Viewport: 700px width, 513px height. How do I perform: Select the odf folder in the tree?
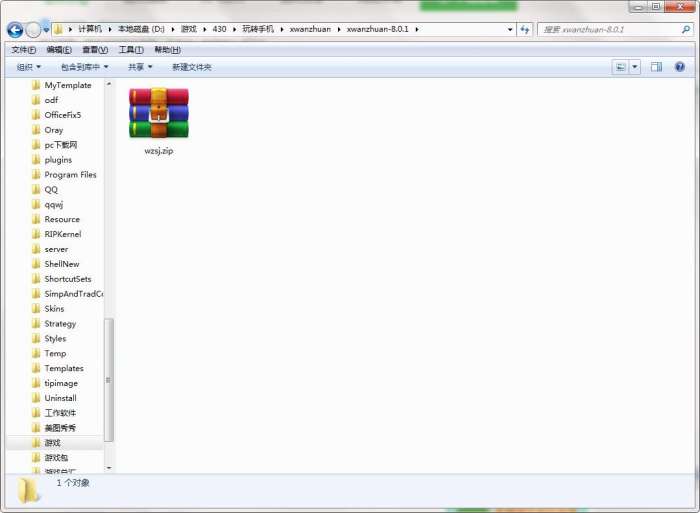coord(45,100)
